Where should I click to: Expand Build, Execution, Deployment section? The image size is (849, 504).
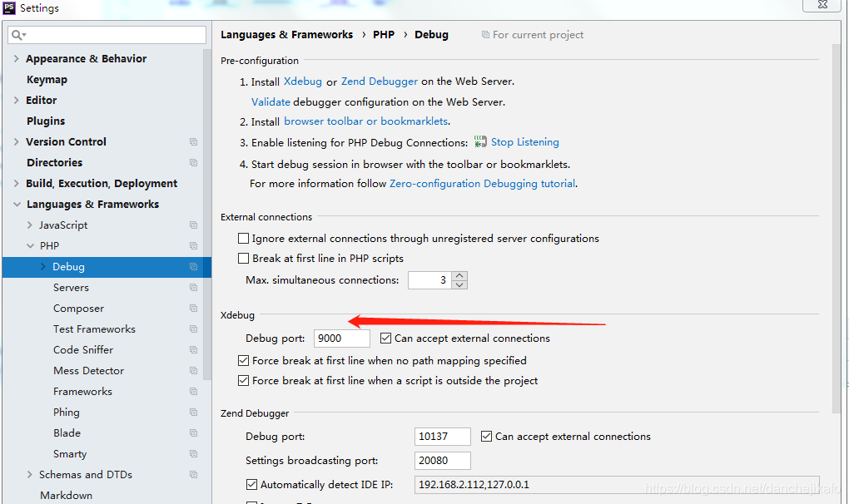coord(17,183)
